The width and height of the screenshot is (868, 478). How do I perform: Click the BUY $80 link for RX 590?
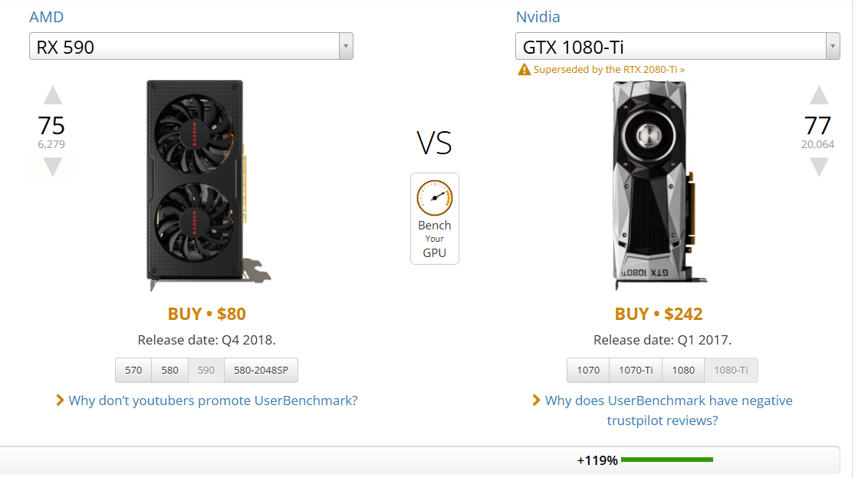206,314
